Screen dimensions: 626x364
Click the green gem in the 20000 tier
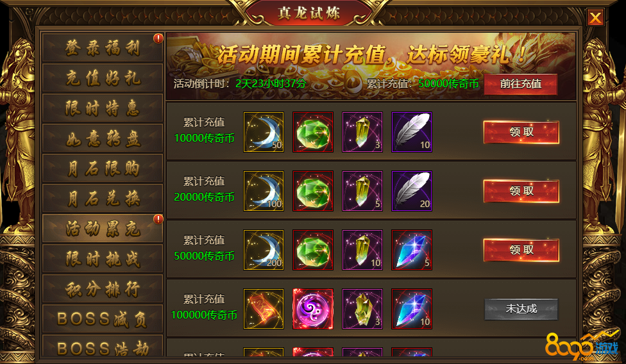pyautogui.click(x=313, y=191)
